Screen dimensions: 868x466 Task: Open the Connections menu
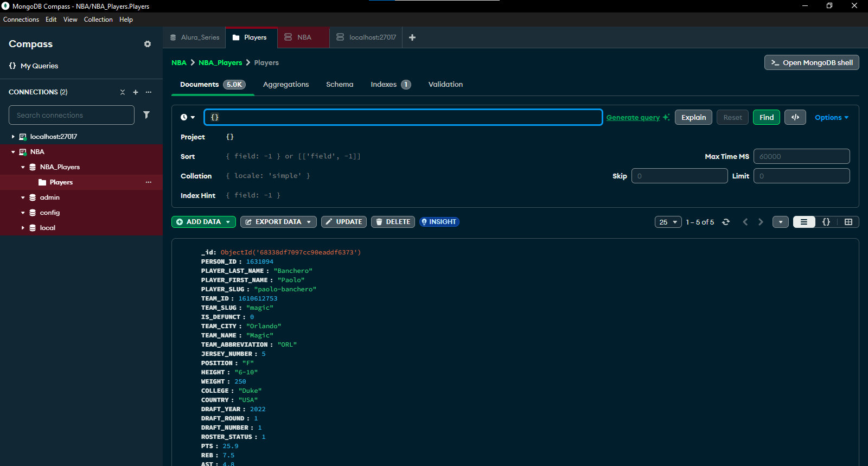point(21,20)
